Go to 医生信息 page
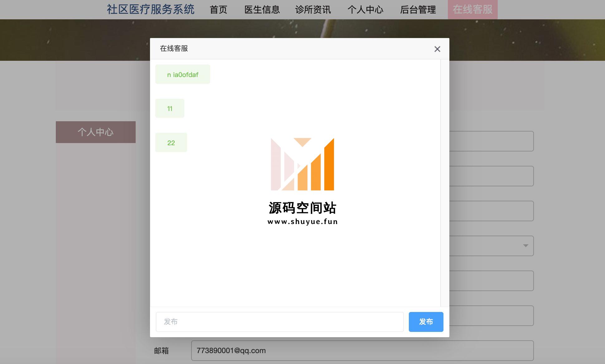Screen dimensions: 605x364 [262, 10]
